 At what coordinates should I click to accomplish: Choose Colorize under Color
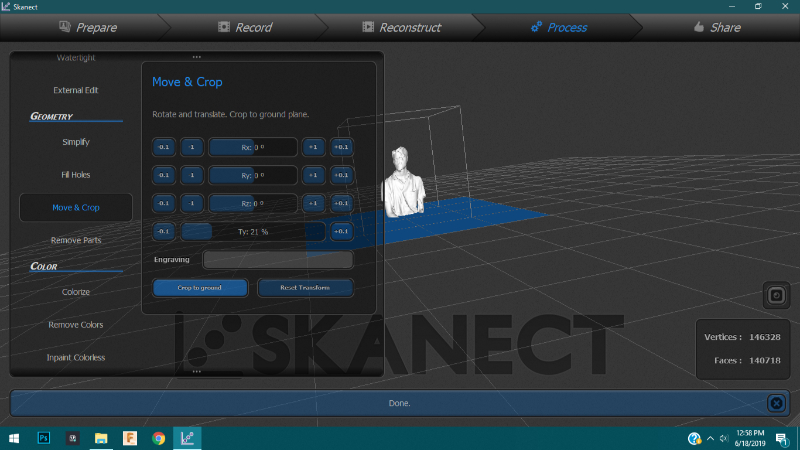[76, 292]
